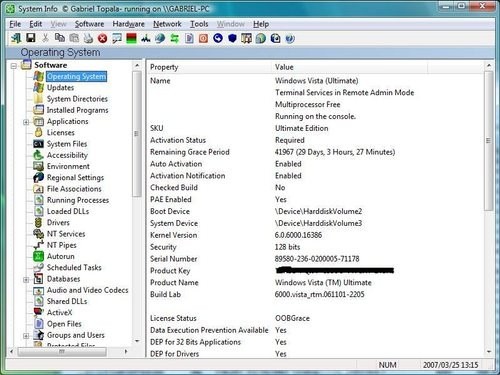Viewport: 500px width, 375px height.
Task: Select Operating System in the tree
Action: point(77,76)
